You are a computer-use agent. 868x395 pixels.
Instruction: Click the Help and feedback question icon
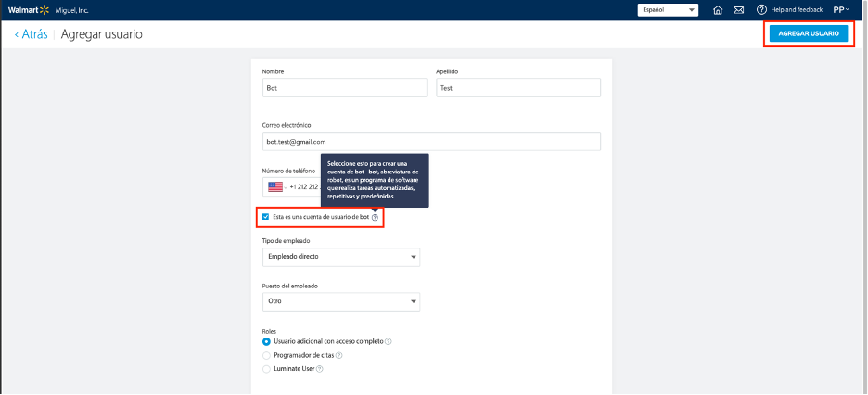761,10
